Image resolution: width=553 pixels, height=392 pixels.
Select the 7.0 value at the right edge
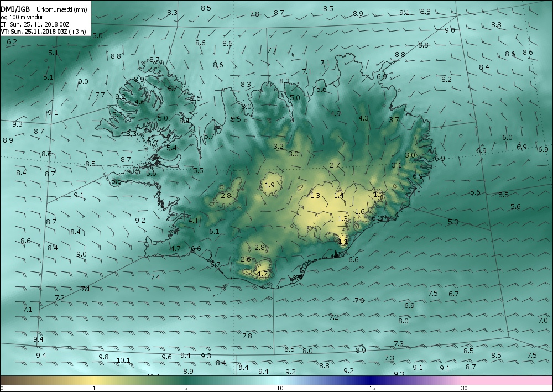point(543,321)
